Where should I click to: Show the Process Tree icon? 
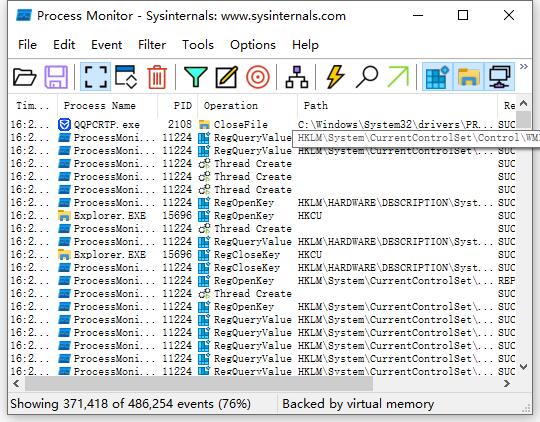297,77
